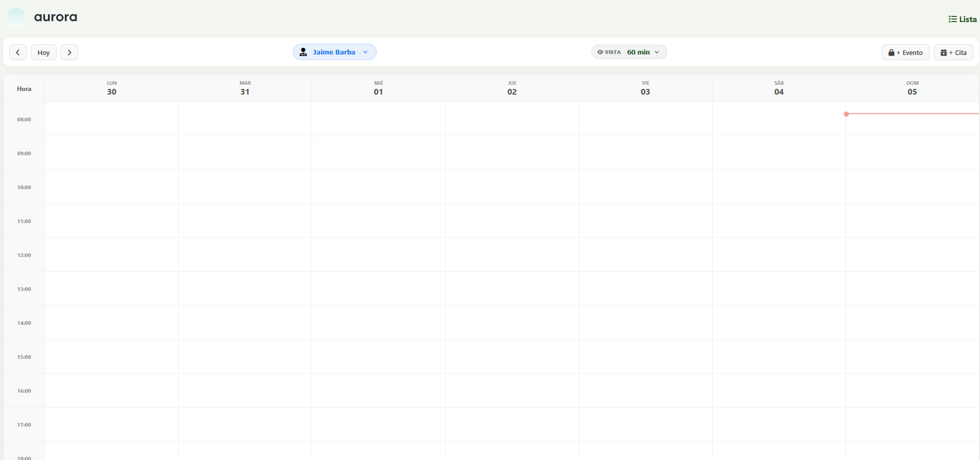This screenshot has height=460, width=980.
Task: Click the list icon beside Lista
Action: click(x=952, y=19)
